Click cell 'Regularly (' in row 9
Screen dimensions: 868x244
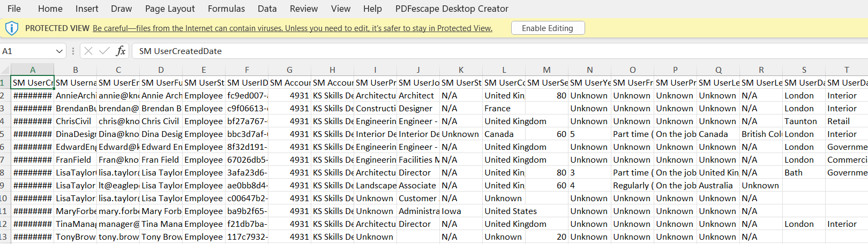(633, 186)
